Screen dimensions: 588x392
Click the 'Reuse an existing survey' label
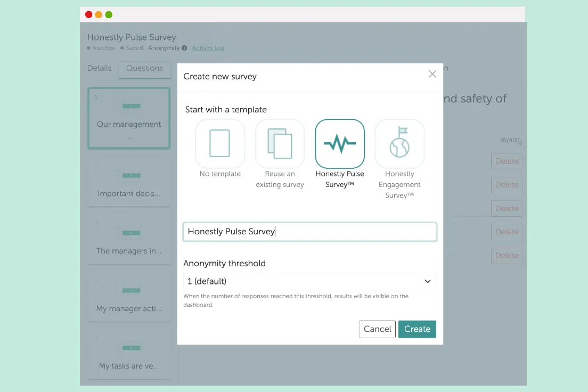[x=280, y=179]
